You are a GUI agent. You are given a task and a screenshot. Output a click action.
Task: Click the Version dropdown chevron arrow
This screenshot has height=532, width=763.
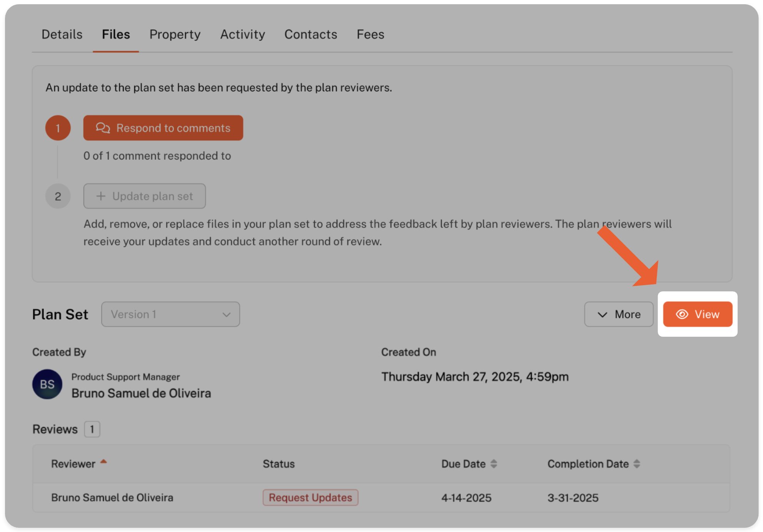[227, 314]
